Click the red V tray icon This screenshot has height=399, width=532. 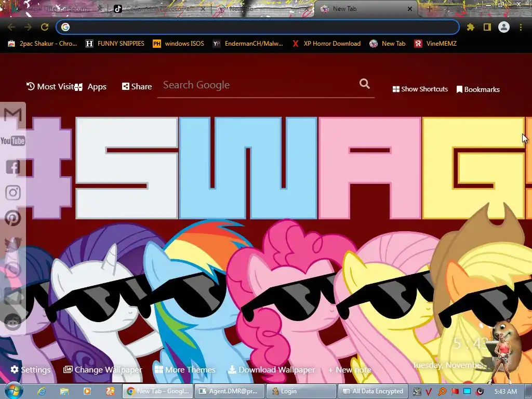click(429, 392)
